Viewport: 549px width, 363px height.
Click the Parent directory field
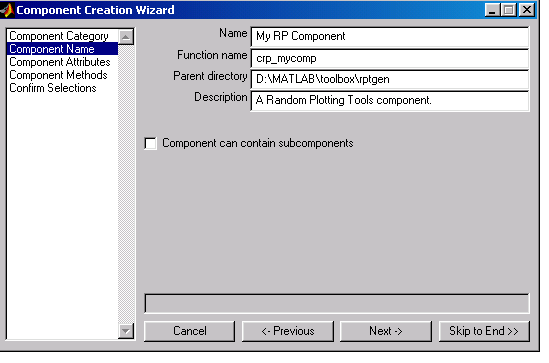tap(390, 79)
